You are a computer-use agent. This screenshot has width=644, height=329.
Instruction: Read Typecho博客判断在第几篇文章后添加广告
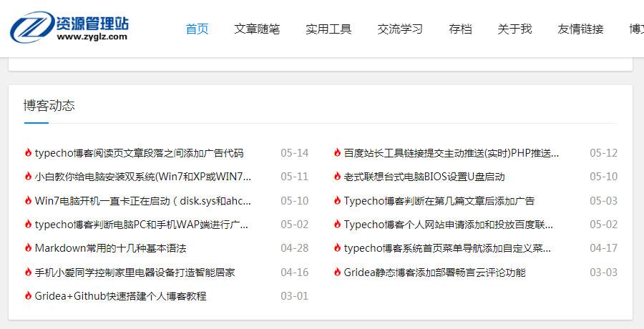[439, 201]
